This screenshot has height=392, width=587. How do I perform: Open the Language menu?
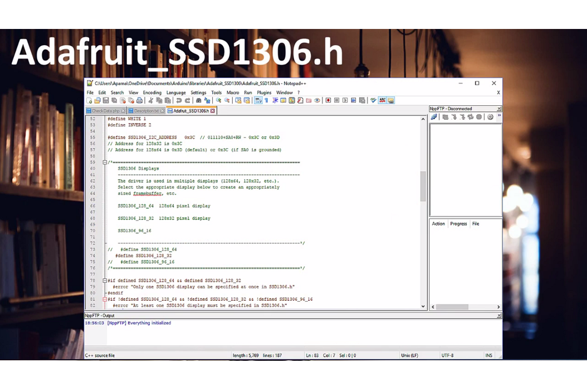pos(176,92)
